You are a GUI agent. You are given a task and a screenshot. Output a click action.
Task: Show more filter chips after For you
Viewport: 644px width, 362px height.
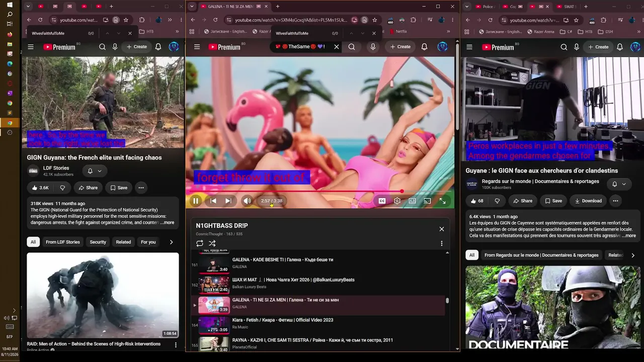point(171,242)
